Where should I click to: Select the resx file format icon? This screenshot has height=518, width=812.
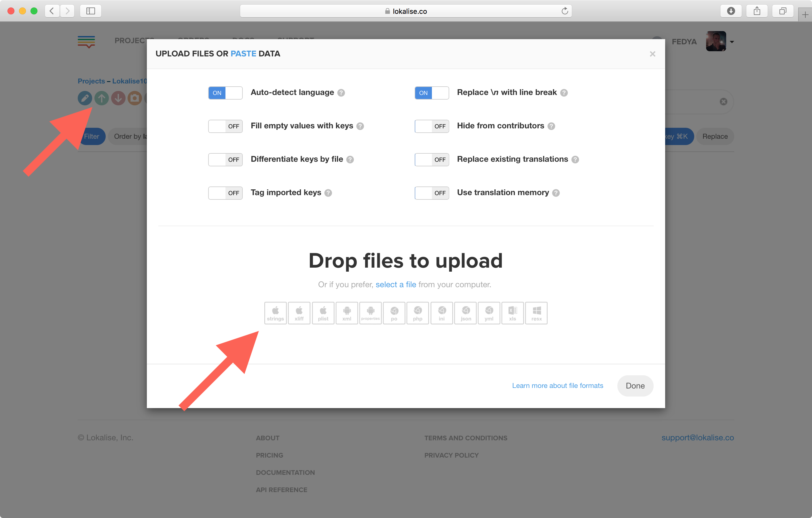pyautogui.click(x=536, y=313)
